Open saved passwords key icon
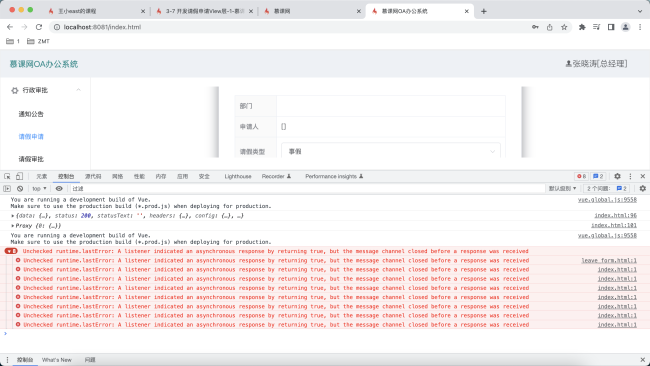 535,27
